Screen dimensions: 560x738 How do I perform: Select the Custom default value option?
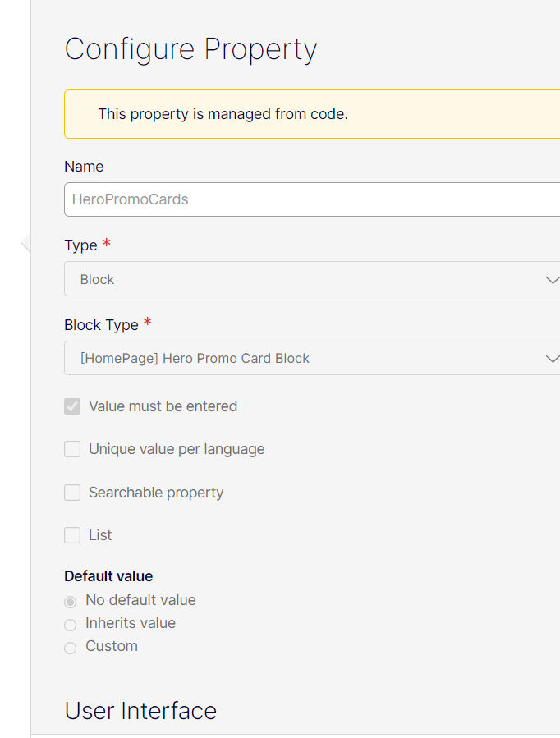[x=71, y=648]
